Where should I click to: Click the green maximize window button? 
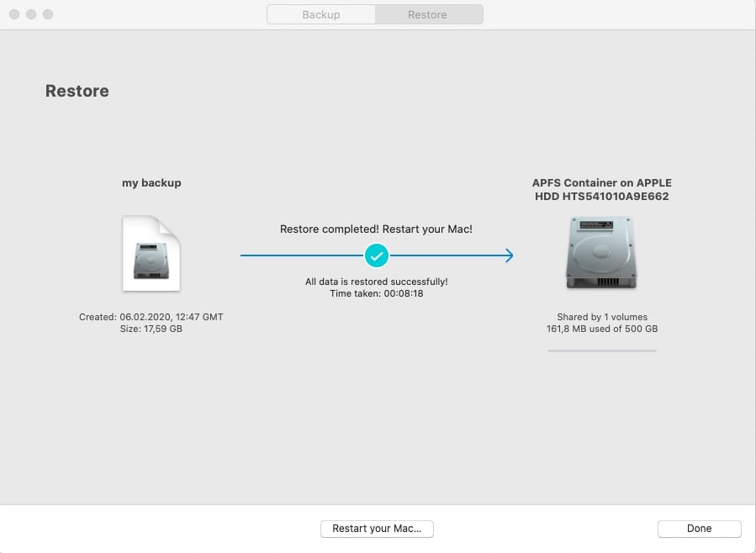(48, 15)
